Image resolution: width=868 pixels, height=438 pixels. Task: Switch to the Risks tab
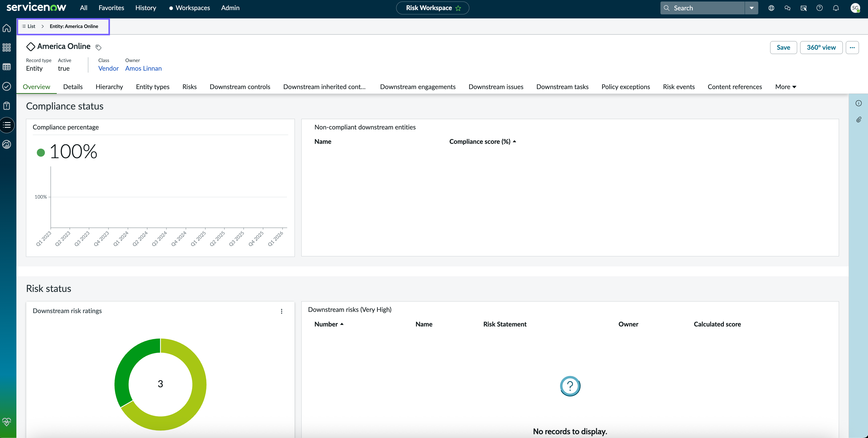(189, 87)
